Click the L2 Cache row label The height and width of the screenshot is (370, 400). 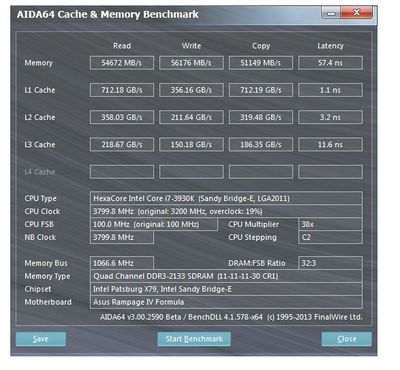[x=40, y=117]
